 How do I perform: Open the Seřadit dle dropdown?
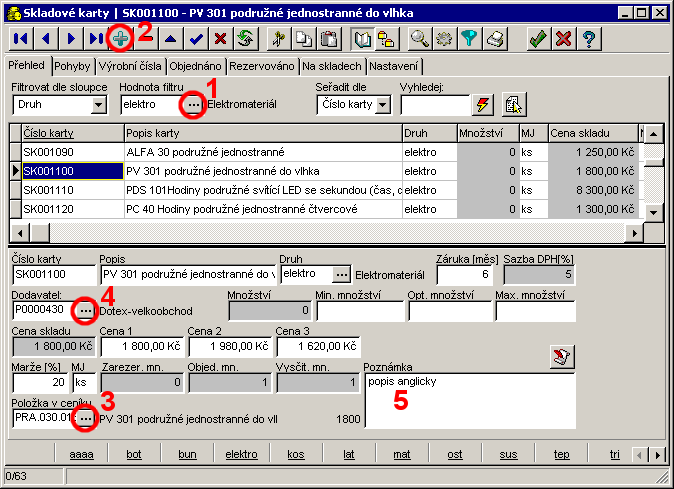[x=383, y=105]
